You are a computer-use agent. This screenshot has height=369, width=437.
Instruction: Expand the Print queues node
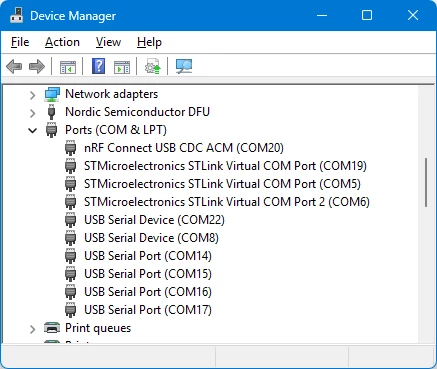pos(33,329)
